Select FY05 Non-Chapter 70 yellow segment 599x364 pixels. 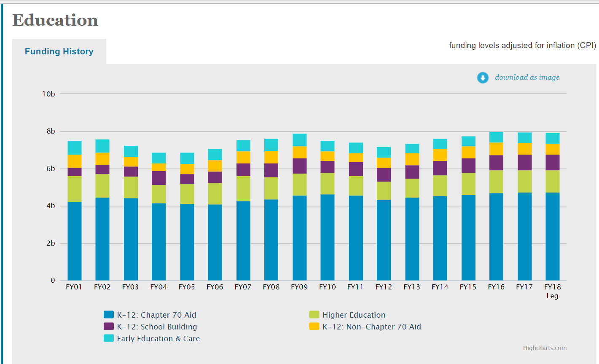pos(187,169)
